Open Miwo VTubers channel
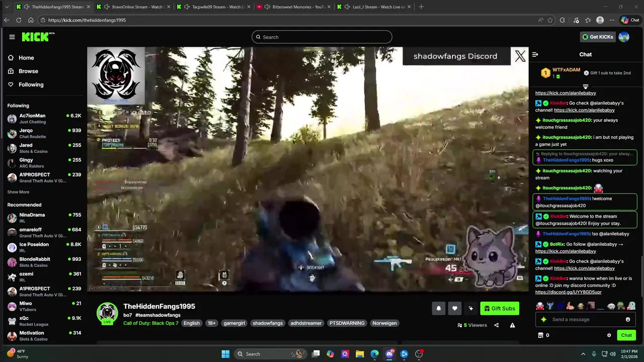 (44, 306)
